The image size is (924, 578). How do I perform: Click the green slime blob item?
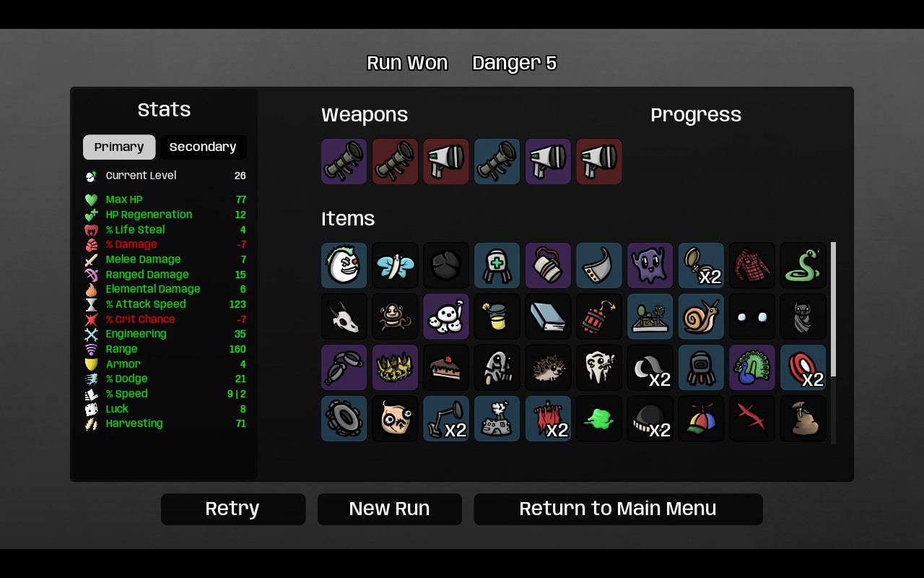(x=599, y=418)
